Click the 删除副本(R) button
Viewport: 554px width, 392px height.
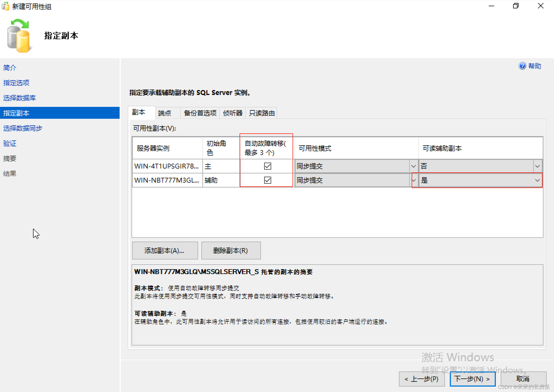pos(231,251)
